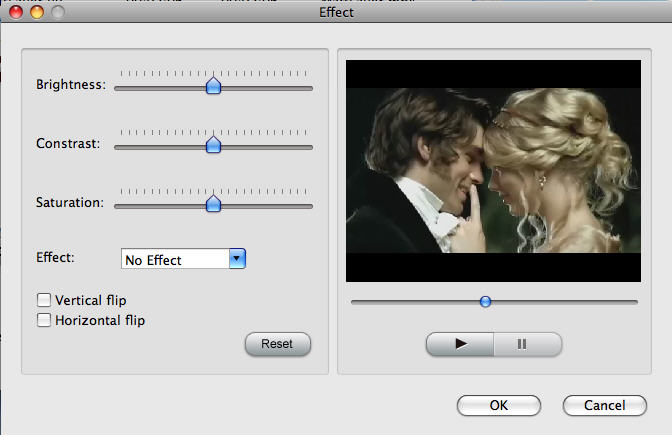Click the Constrast slider handle
This screenshot has height=435, width=672.
(x=213, y=145)
